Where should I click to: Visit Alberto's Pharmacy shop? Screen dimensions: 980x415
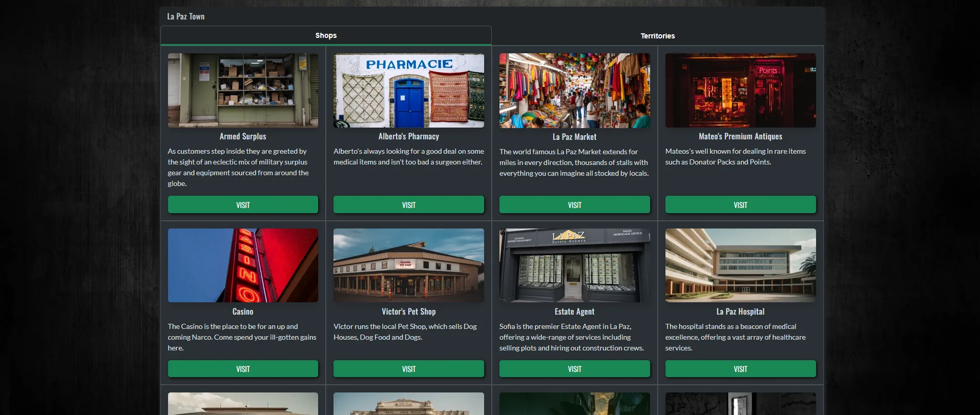coord(408,205)
